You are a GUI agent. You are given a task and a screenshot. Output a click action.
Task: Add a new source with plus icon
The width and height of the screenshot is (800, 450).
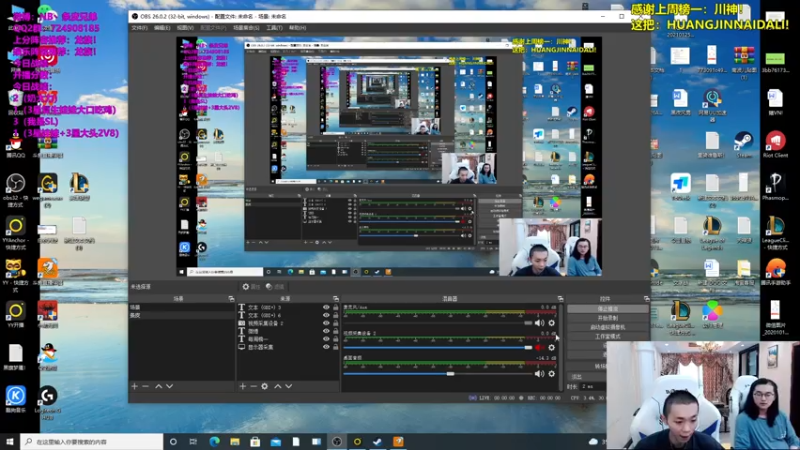tap(243, 386)
